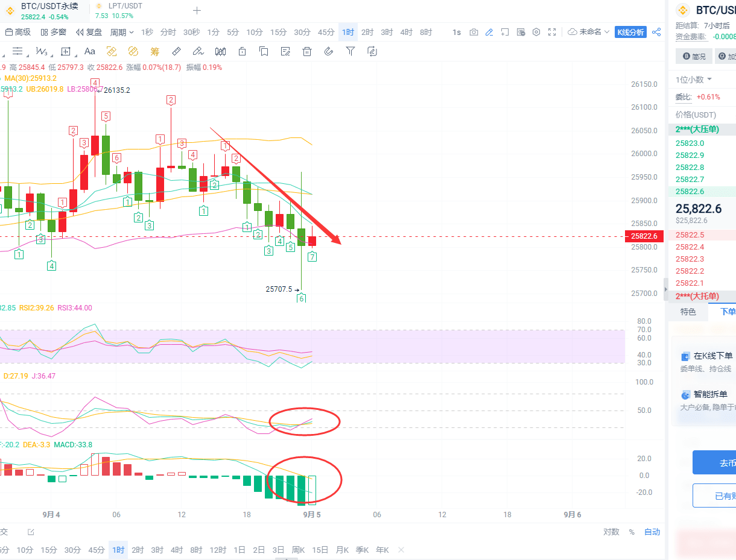The image size is (736, 560).
Task: Click the sync refresh drawings icon
Action: [x=372, y=51]
